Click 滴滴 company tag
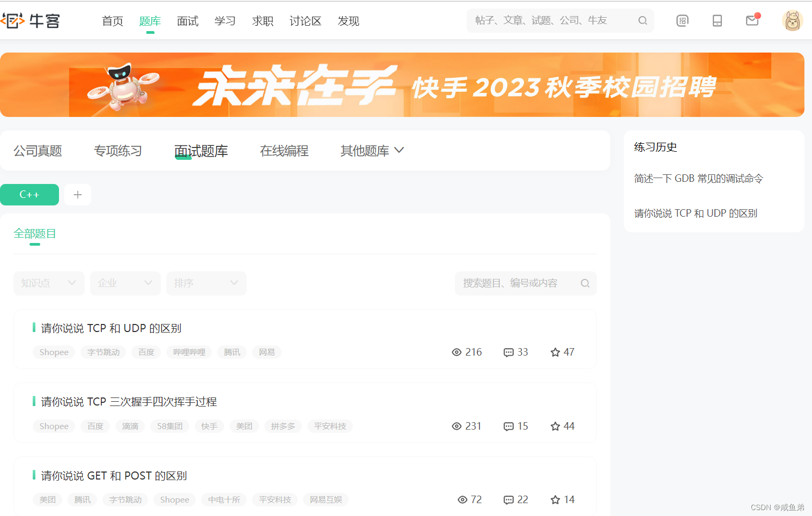The image size is (812, 516). (x=130, y=426)
